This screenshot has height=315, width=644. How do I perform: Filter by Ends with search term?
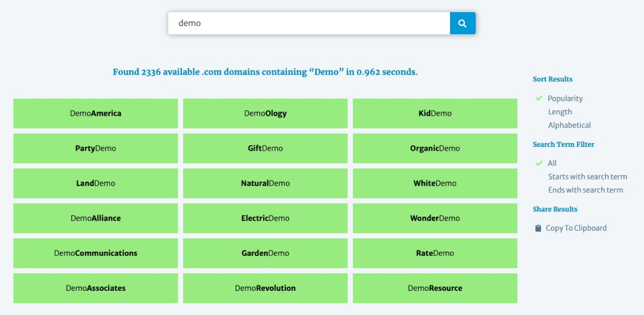click(585, 190)
